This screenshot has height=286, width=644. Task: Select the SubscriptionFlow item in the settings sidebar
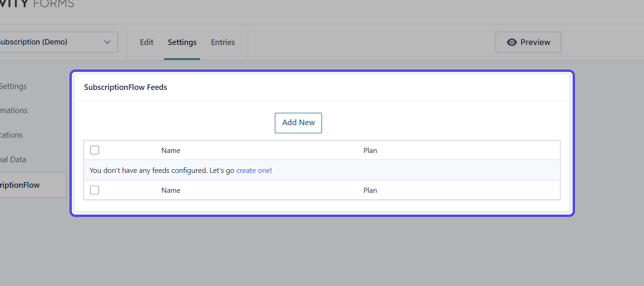pos(33,185)
